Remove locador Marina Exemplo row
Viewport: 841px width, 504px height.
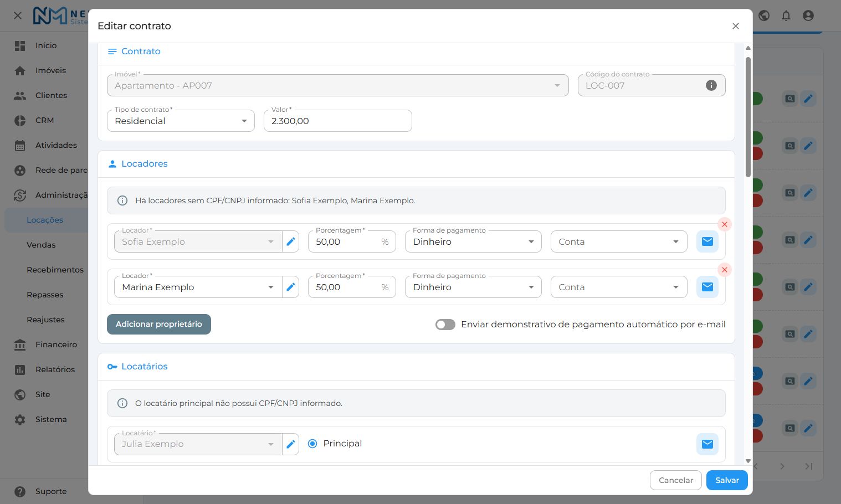pyautogui.click(x=724, y=270)
